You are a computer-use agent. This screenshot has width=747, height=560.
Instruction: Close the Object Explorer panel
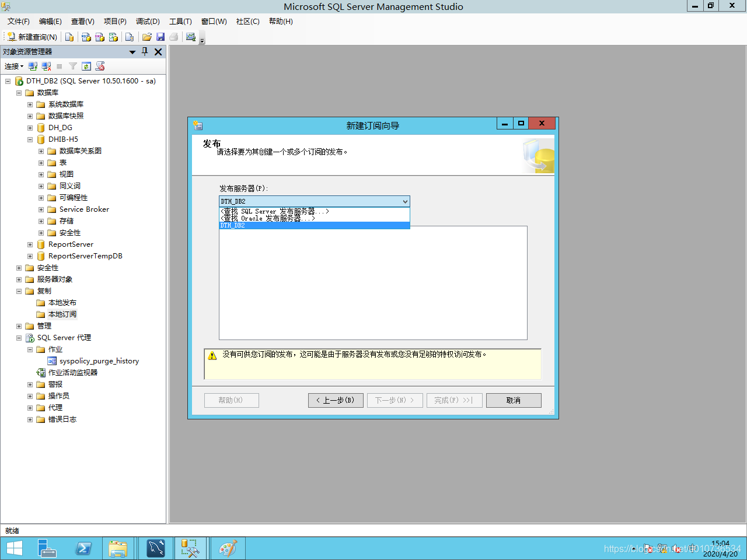158,52
